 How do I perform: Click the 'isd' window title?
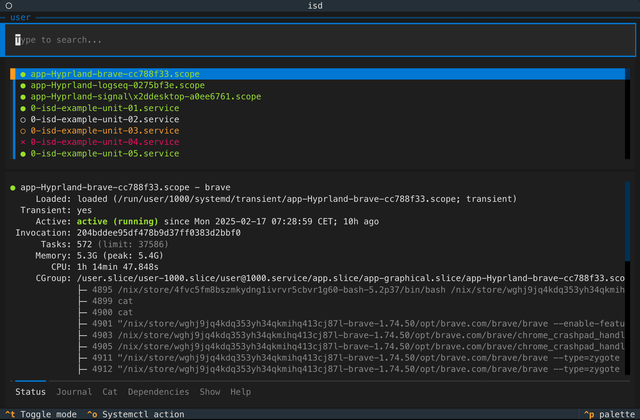[315, 6]
